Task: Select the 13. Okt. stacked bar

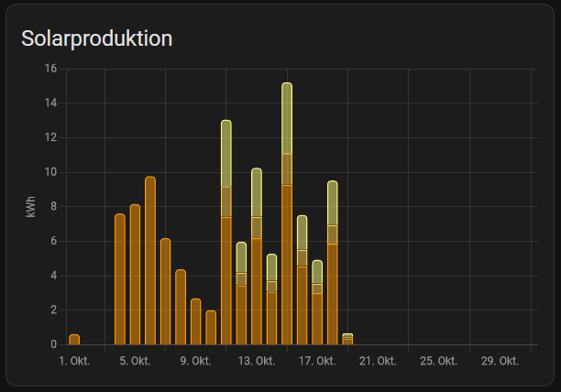Action: click(x=257, y=256)
